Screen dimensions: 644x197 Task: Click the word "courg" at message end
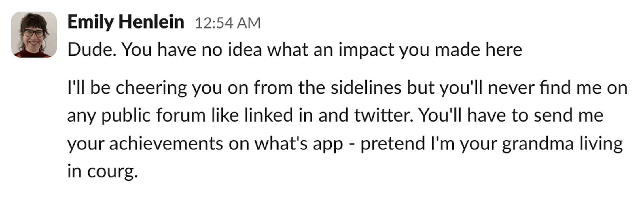pos(111,172)
